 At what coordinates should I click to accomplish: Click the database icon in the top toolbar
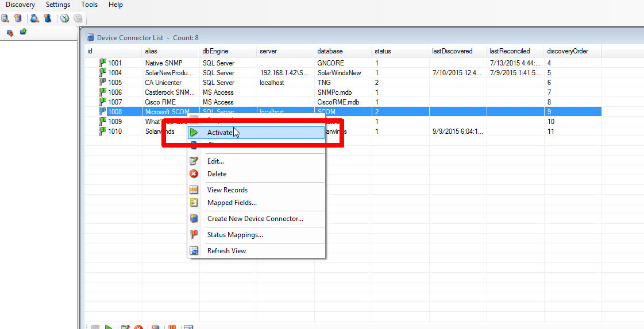click(18, 18)
